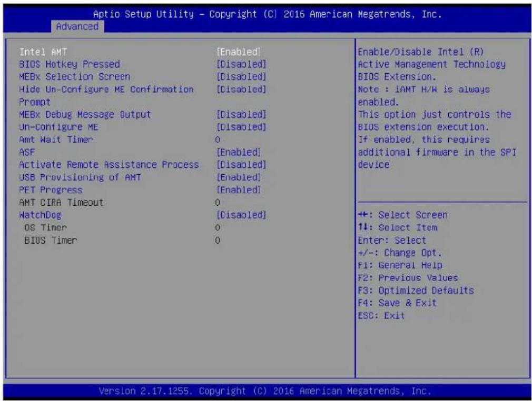The height and width of the screenshot is (401, 532).
Task: Edit Amt Wait Timer value 0
Action: point(218,139)
